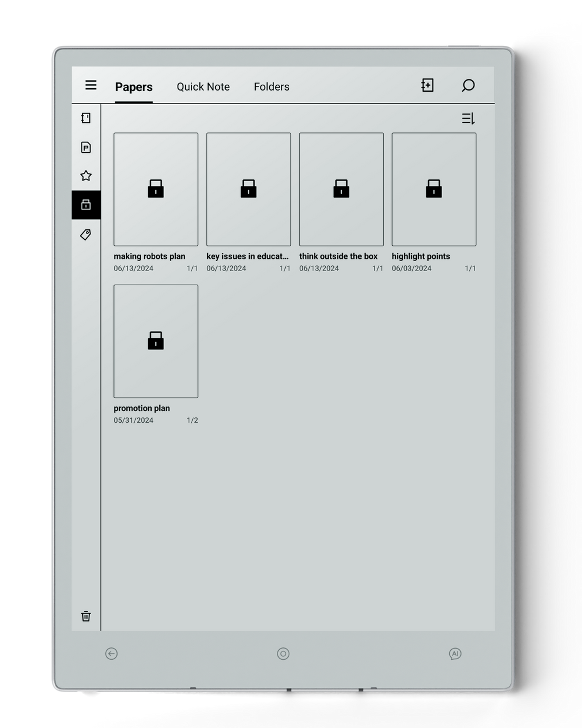Open the locked "highlight points" note
The width and height of the screenshot is (582, 728).
click(434, 189)
